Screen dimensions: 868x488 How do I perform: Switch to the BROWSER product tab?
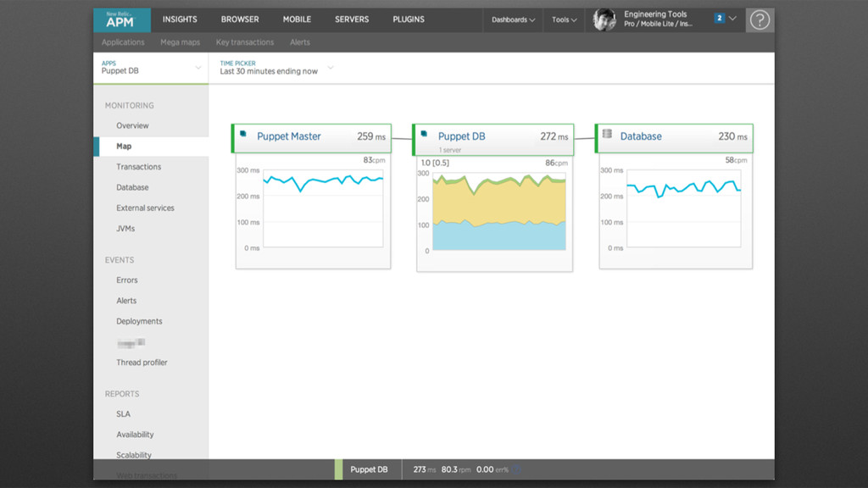pyautogui.click(x=240, y=19)
